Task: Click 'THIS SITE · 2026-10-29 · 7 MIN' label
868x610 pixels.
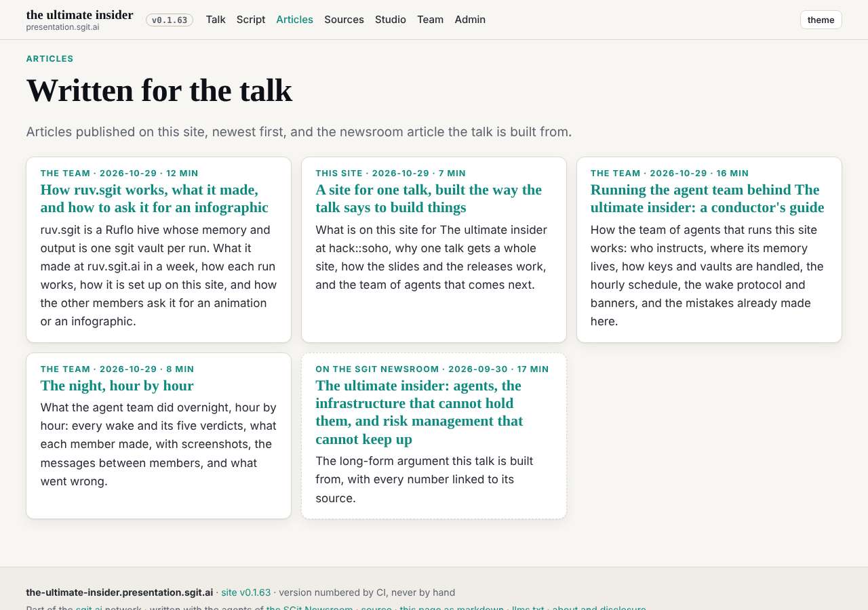Action: (391, 174)
